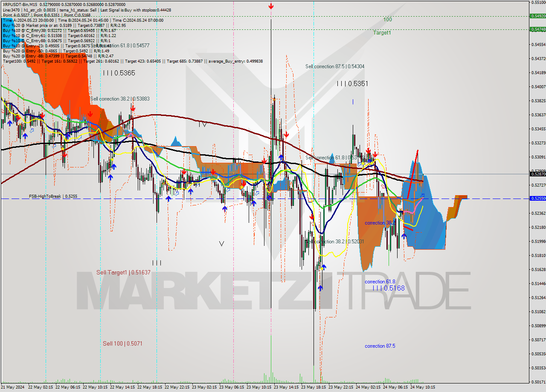This screenshot has width=546, height=392.
Task: Click the '21 May 2024' date on time axis
Action: click(13, 387)
